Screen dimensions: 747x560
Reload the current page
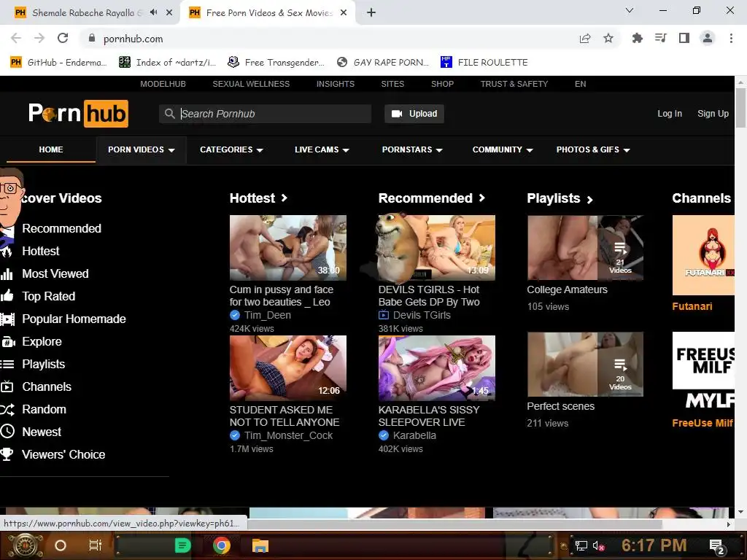63,38
